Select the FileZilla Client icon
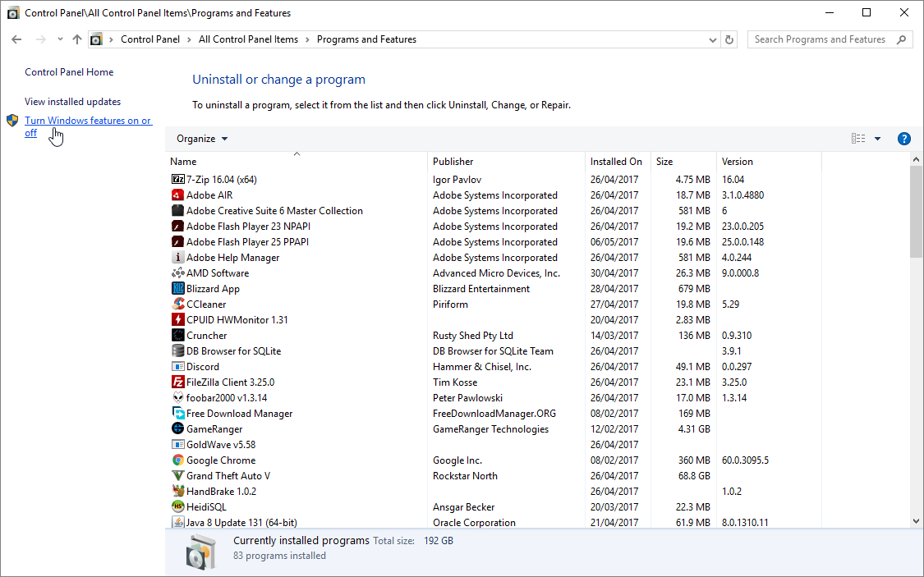 [177, 382]
